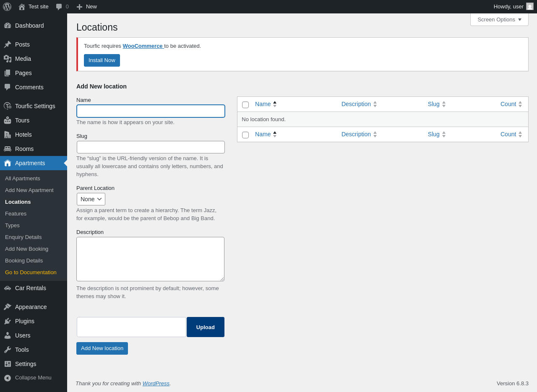Click the WooCommerce link

coord(143,46)
